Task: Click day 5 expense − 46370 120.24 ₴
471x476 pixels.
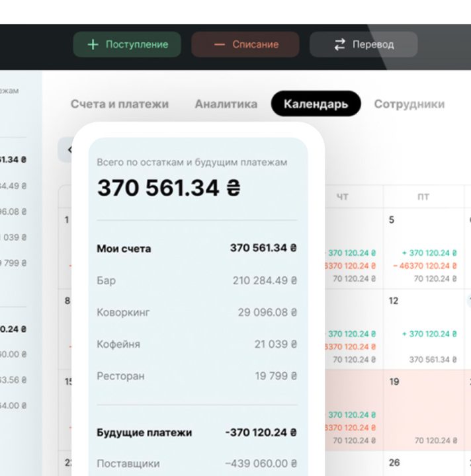Action: [425, 266]
